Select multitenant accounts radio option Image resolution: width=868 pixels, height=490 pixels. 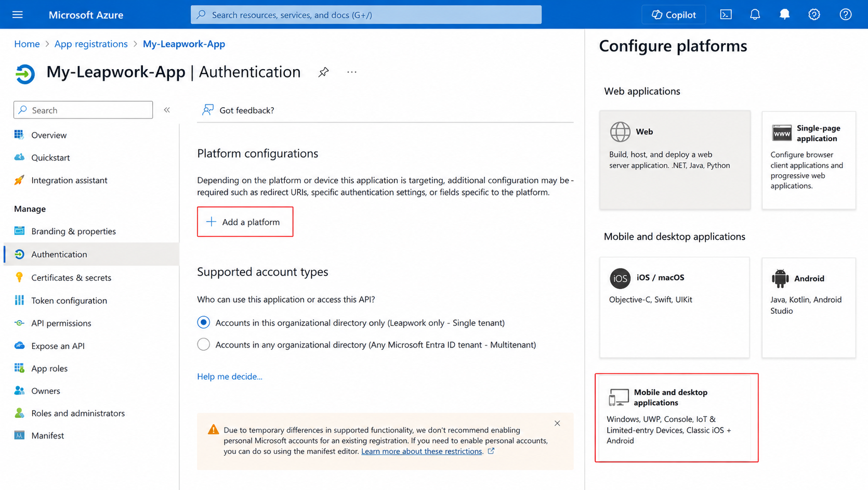pos(204,344)
